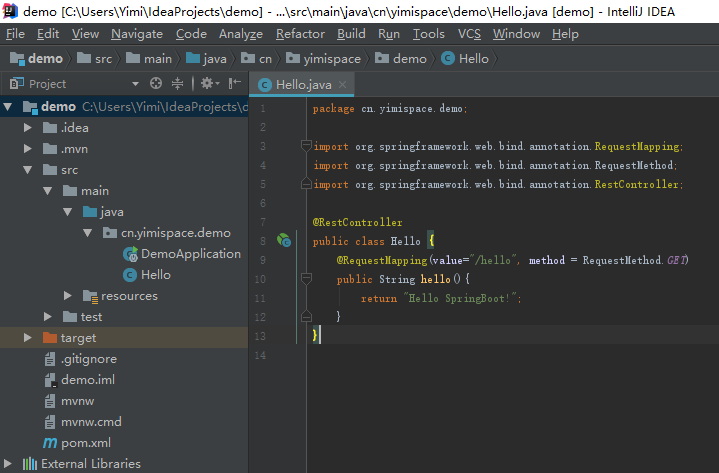This screenshot has height=473, width=719.
Task: Open the Project view type dropdown
Action: pos(135,84)
